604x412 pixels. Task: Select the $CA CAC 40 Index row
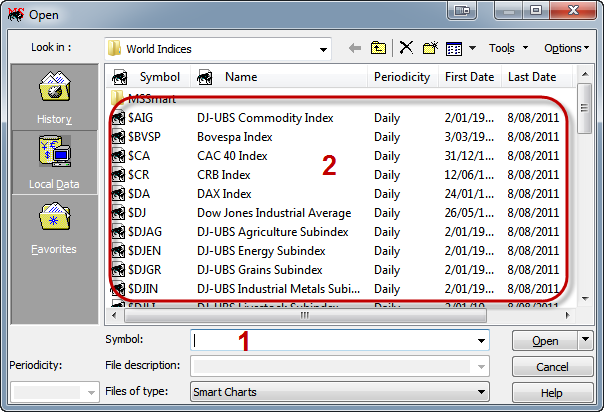pyautogui.click(x=230, y=156)
